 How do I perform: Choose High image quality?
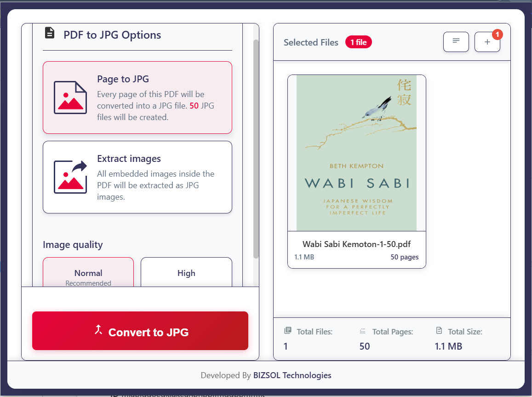[186, 273]
